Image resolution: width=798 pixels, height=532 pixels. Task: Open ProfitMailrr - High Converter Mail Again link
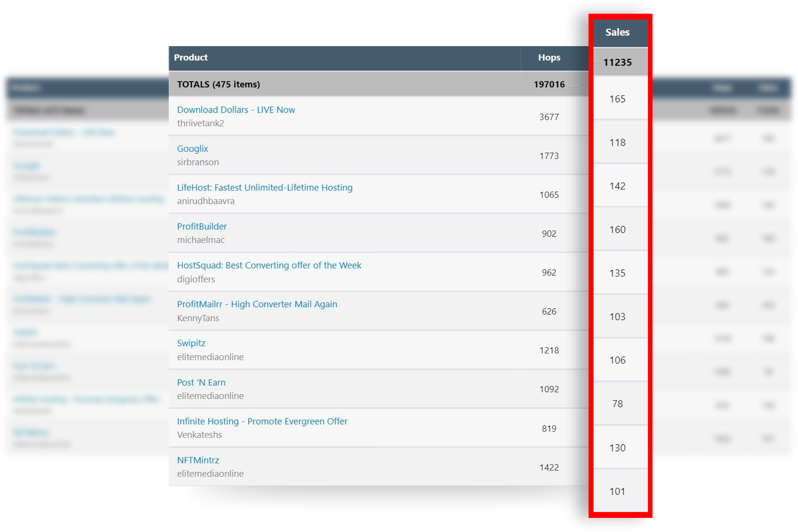tap(257, 304)
